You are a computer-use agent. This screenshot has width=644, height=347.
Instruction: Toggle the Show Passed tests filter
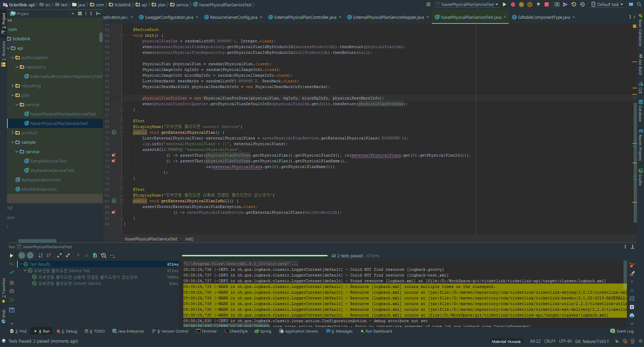coord(22,256)
